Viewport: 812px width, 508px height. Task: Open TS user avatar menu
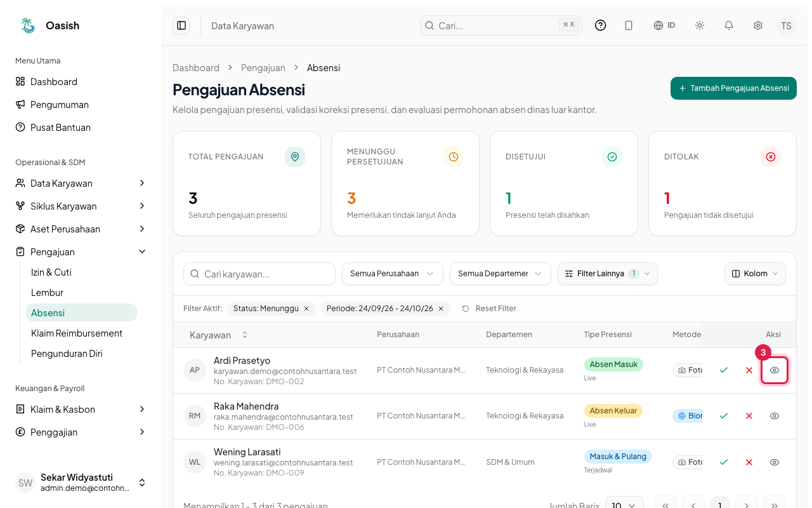tap(786, 25)
